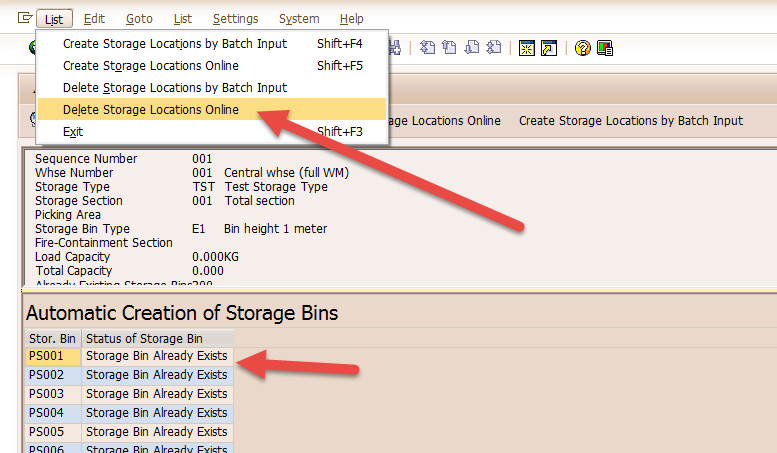Click the previous page toolbar icon
Screen dimensions: 777x453
[x=449, y=48]
